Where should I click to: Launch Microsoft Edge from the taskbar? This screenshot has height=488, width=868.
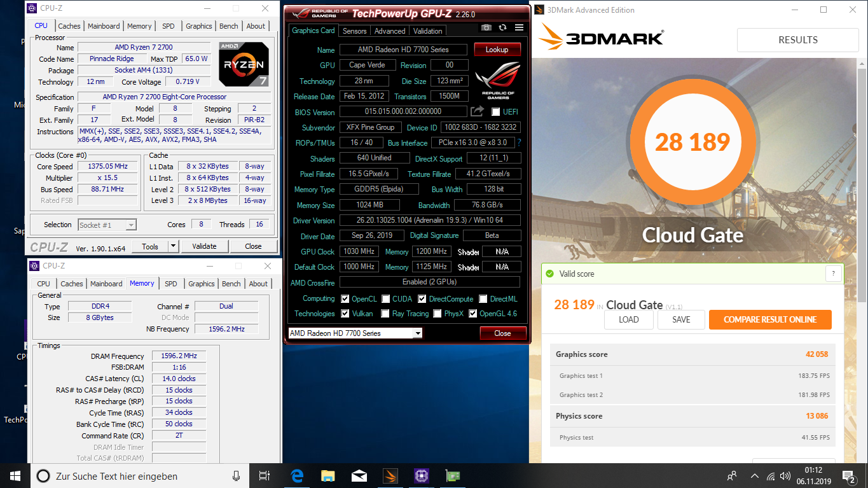tap(297, 476)
